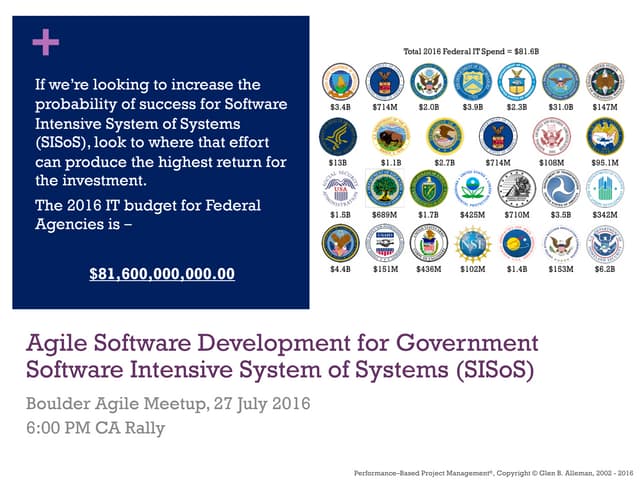The image size is (640, 480).
Task: Click the '$102M' amount label
Action: click(x=473, y=269)
